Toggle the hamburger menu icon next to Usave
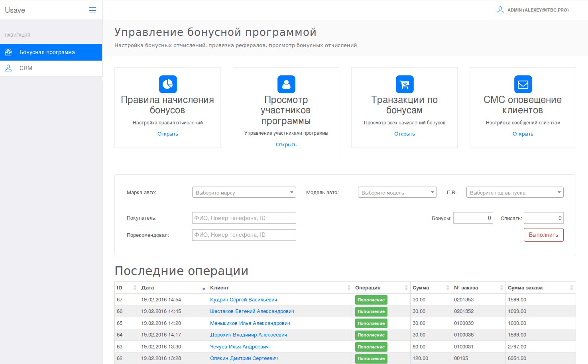The image size is (588, 364). [x=92, y=10]
